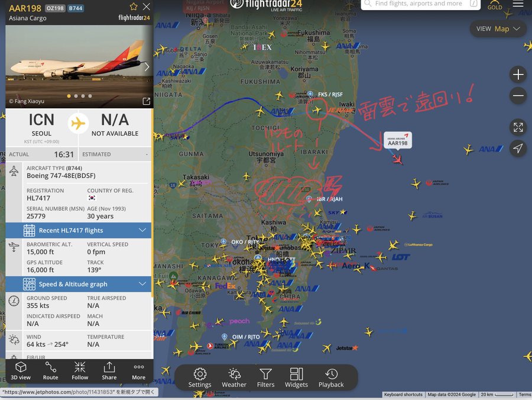Click Keyboard shortcuts link
This screenshot has height=400, width=532.
click(403, 395)
